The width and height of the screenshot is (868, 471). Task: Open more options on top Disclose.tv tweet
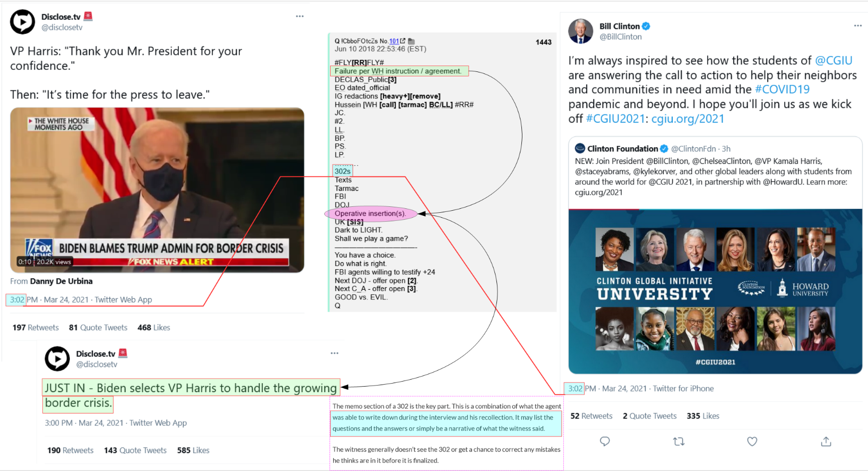(x=300, y=16)
